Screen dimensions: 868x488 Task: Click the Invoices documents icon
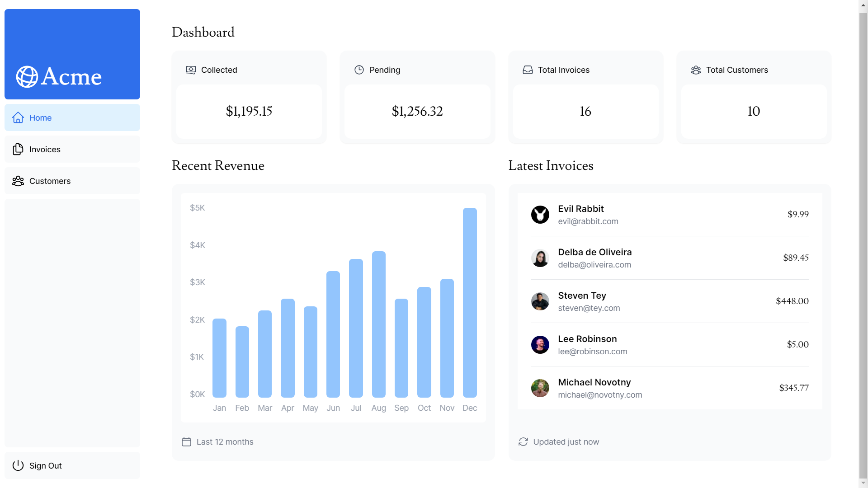point(18,149)
